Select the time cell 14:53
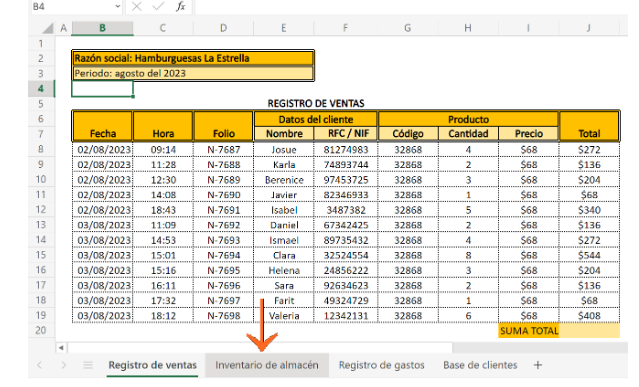 (163, 240)
